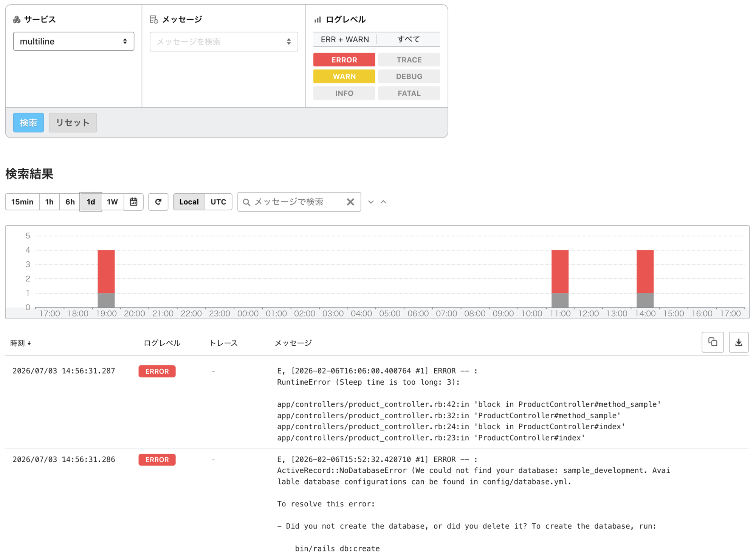Click ERROR badge on the 14:56:31.286 row
756x559 pixels.
click(x=157, y=460)
